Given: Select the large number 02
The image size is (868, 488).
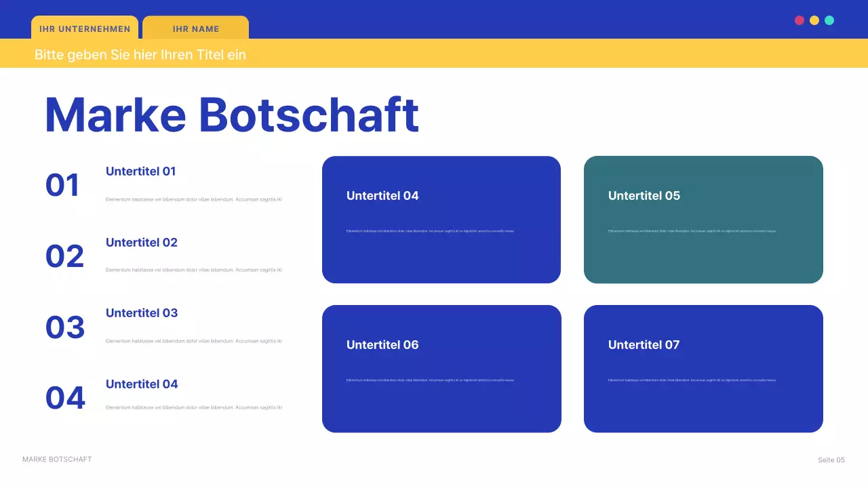Looking at the screenshot, I should (64, 256).
